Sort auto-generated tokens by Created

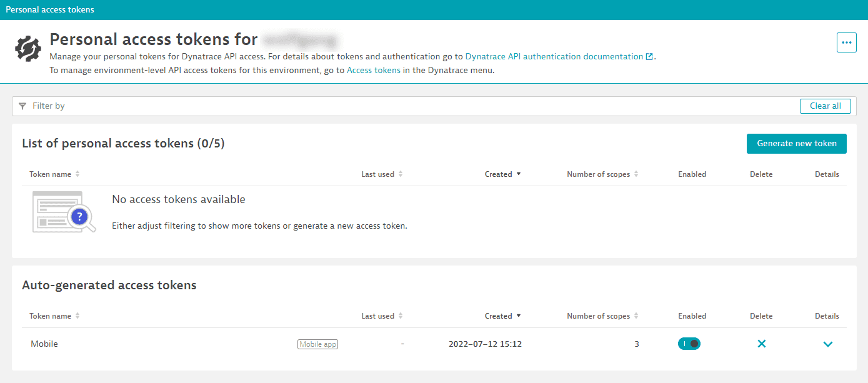coord(503,316)
